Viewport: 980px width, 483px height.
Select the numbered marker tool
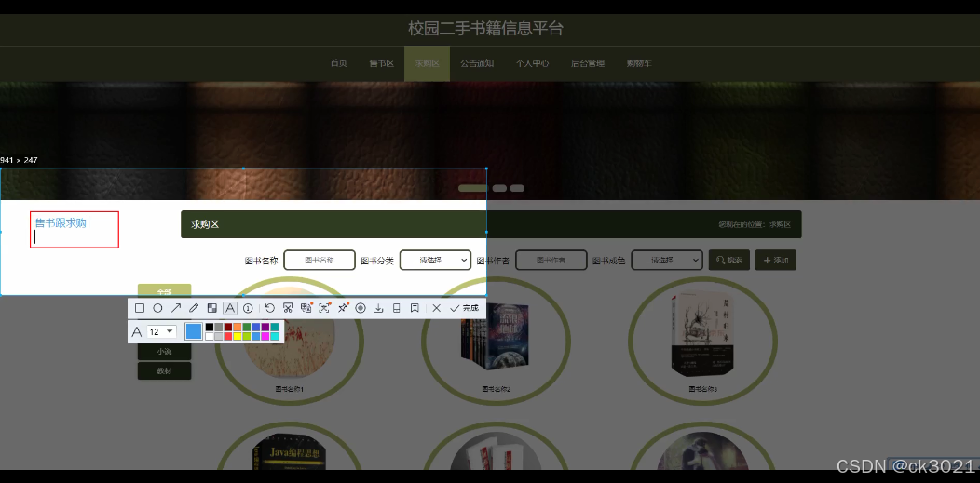pyautogui.click(x=248, y=308)
